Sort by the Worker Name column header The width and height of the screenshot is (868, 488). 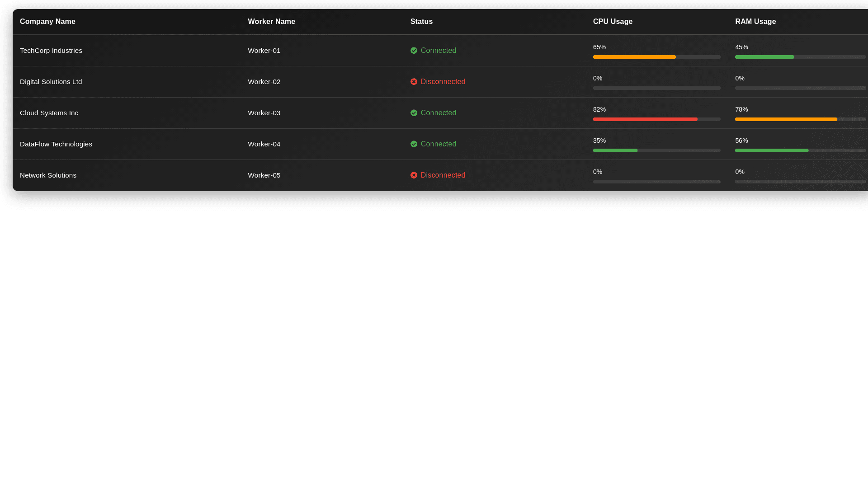(x=271, y=22)
